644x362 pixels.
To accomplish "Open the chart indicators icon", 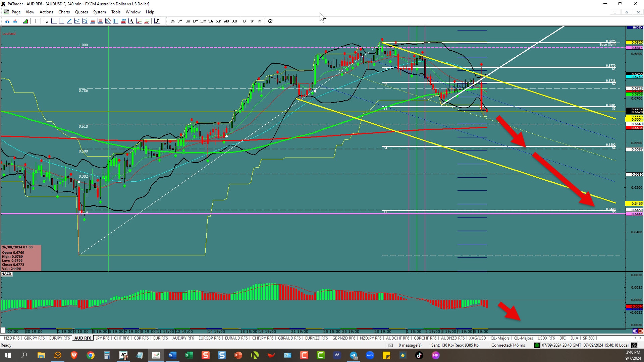I will click(25, 21).
